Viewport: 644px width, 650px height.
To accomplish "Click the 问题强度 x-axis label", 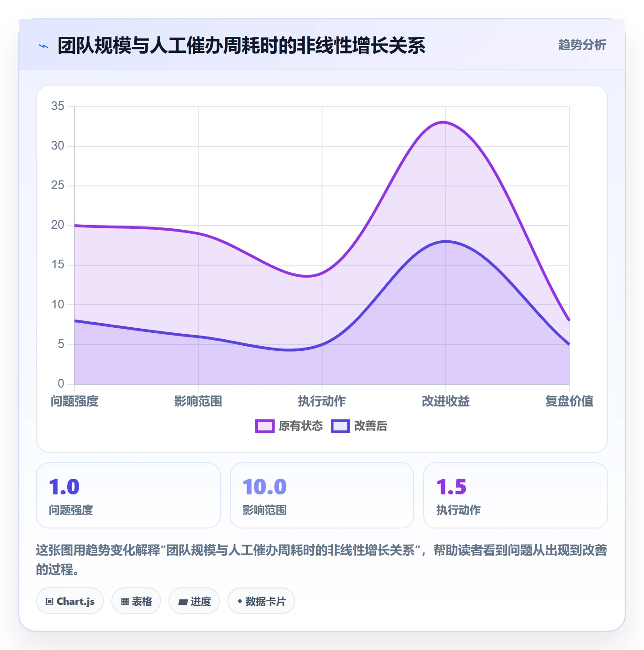I will [75, 401].
